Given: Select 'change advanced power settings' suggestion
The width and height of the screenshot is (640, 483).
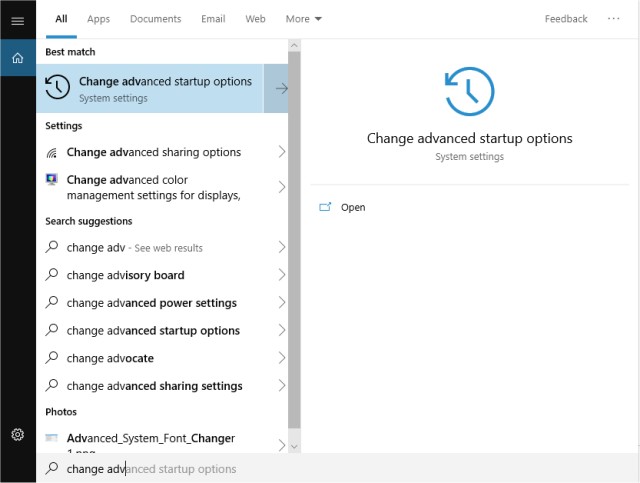Looking at the screenshot, I should [x=162, y=303].
